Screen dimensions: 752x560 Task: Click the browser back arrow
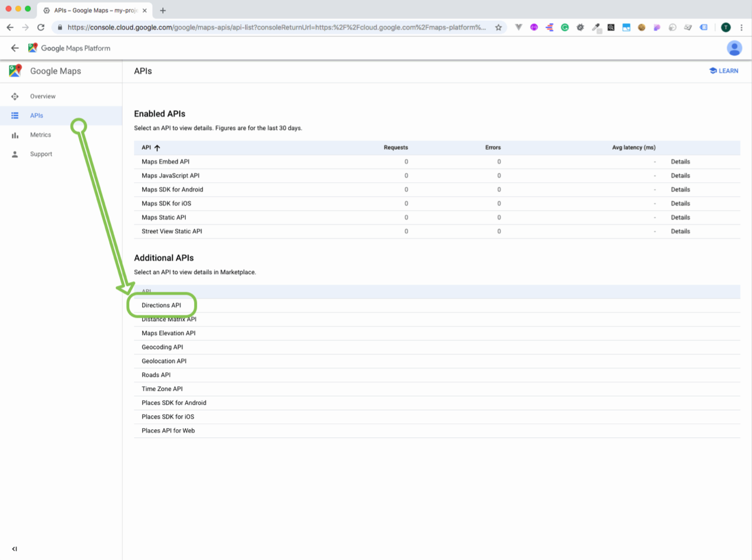[10, 27]
